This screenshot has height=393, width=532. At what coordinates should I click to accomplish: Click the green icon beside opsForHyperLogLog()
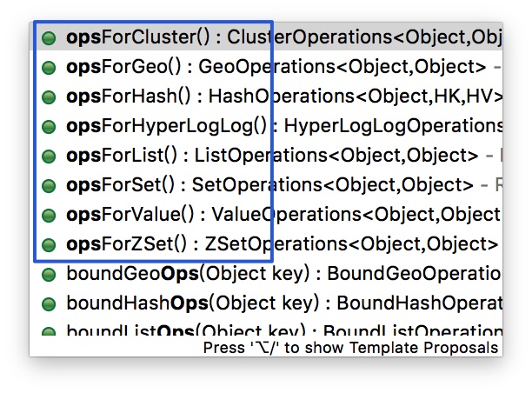pos(50,127)
